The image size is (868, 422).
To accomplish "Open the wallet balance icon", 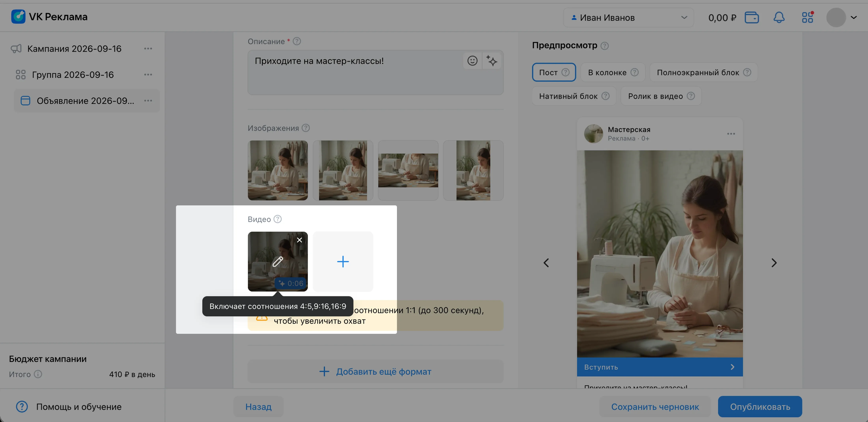I will pos(751,18).
